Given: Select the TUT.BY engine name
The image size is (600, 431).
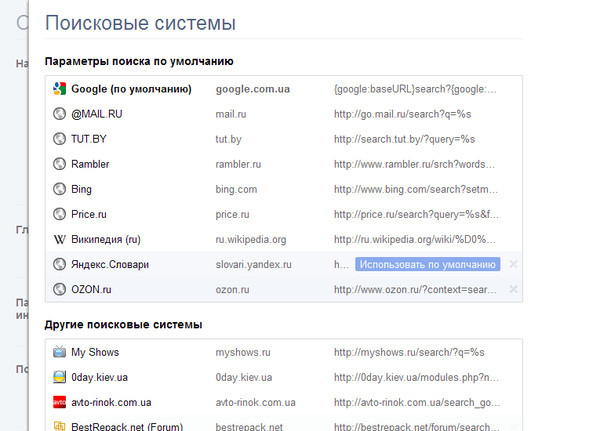Looking at the screenshot, I should pos(89,139).
